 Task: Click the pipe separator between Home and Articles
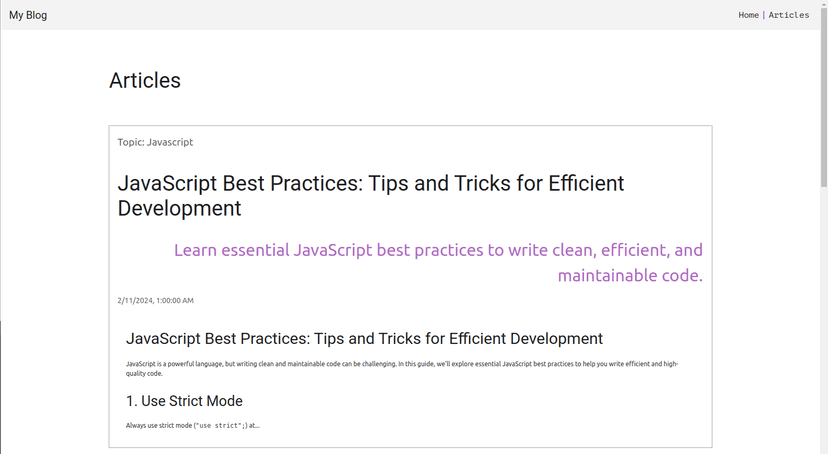(x=764, y=15)
